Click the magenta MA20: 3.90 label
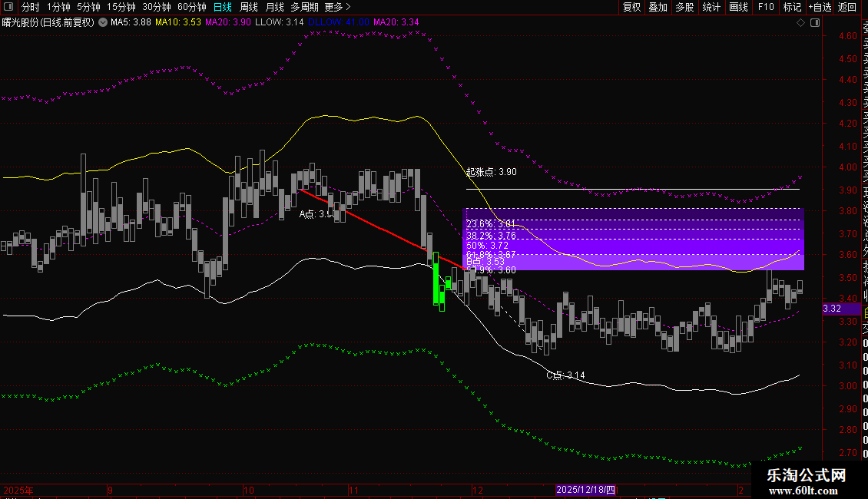The height and width of the screenshot is (499, 868). [227, 23]
